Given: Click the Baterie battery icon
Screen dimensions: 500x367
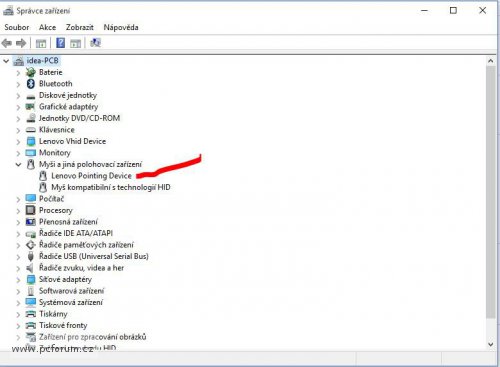Looking at the screenshot, I should [31, 72].
